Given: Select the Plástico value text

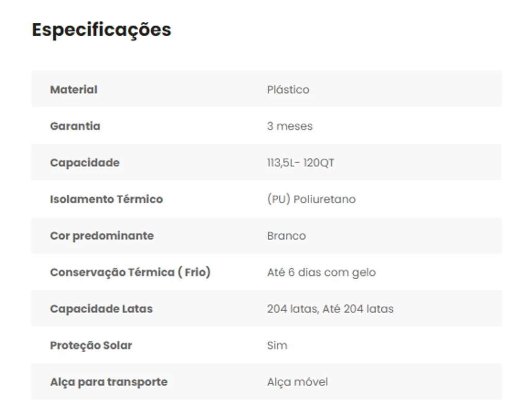Looking at the screenshot, I should (288, 90).
